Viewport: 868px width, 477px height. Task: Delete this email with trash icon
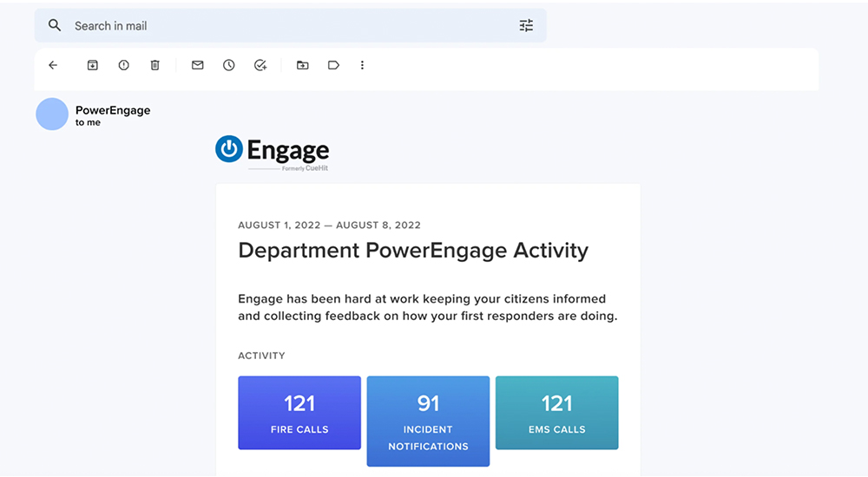point(155,65)
